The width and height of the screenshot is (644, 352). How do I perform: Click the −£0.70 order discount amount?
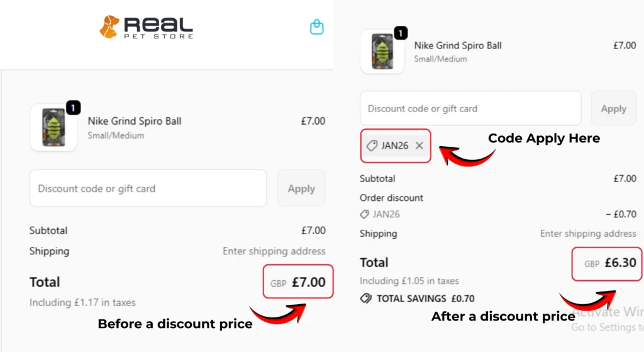pyautogui.click(x=621, y=215)
